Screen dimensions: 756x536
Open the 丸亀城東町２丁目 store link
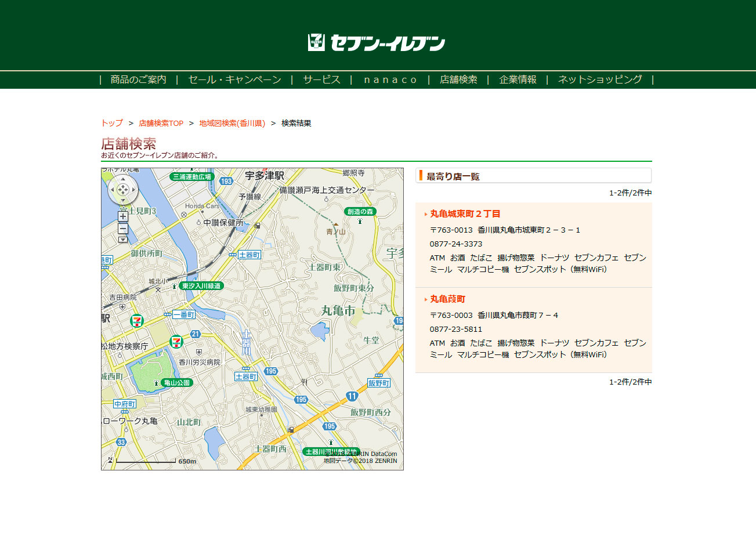point(465,213)
